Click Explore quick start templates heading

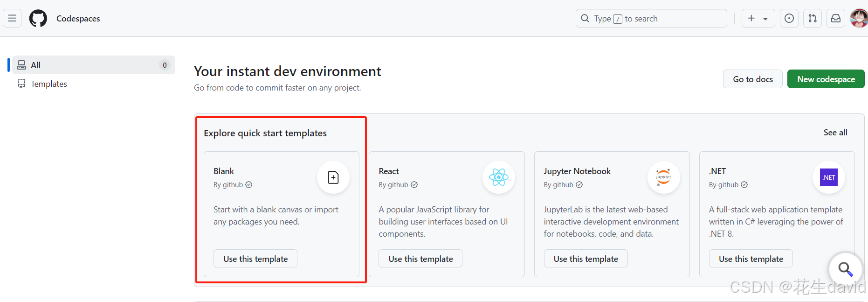265,133
